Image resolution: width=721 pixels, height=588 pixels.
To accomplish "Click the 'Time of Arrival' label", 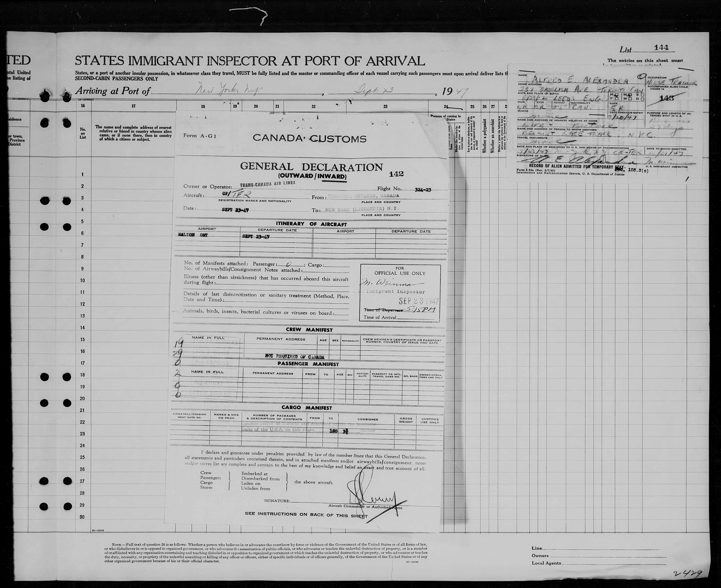I will 380,317.
